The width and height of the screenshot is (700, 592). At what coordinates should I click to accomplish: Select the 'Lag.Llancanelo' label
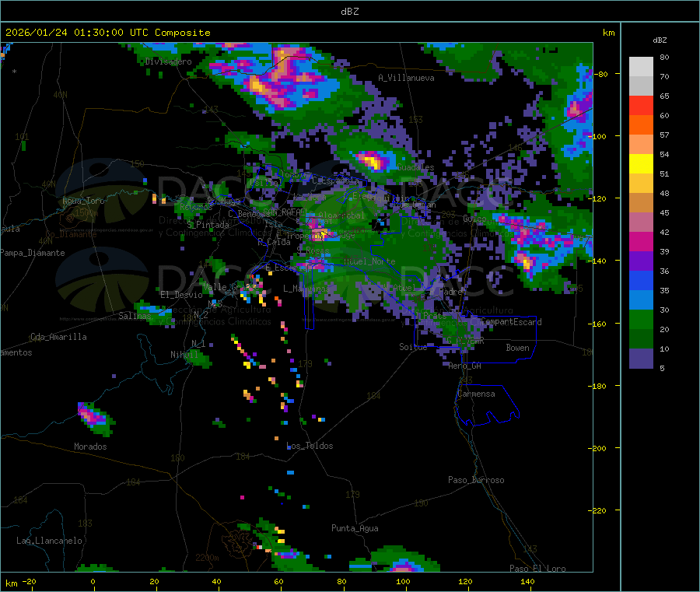coord(49,541)
